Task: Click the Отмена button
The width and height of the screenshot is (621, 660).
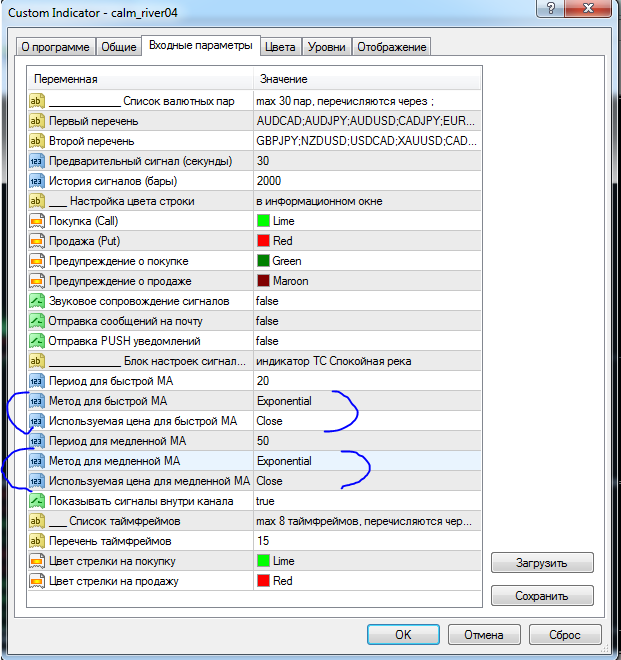Action: pos(484,634)
